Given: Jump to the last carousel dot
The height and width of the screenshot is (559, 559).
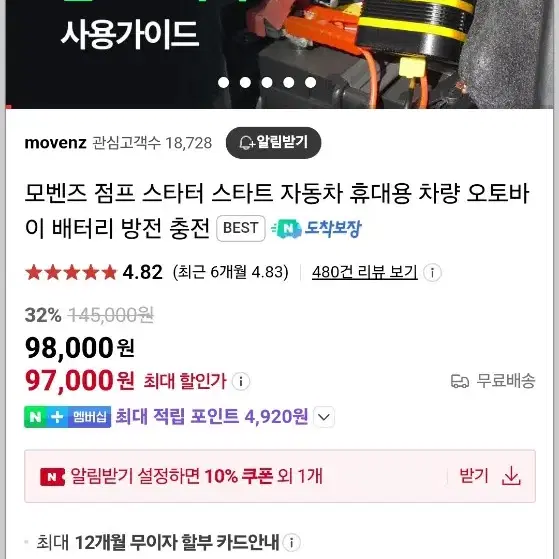Looking at the screenshot, I should click(x=311, y=82).
